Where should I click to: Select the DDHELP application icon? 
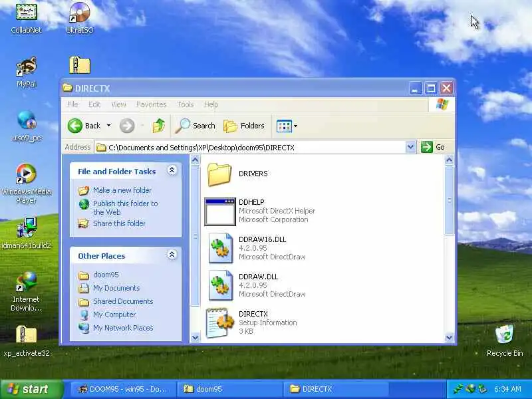[220, 211]
